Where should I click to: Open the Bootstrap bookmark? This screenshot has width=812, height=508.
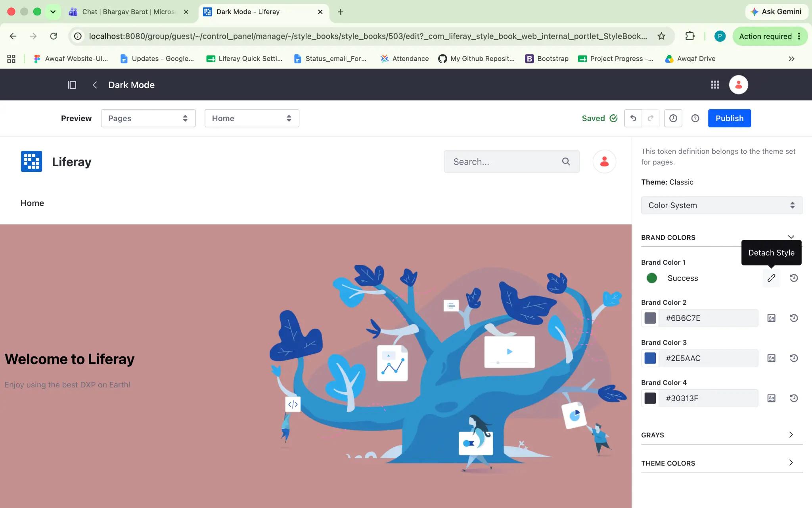[x=547, y=59]
